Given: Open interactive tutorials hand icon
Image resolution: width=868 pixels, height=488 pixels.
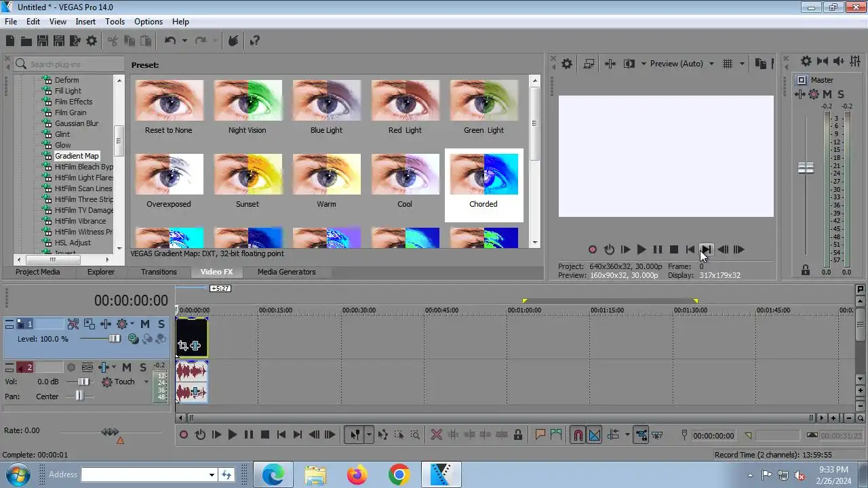Looking at the screenshot, I should pyautogui.click(x=233, y=41).
